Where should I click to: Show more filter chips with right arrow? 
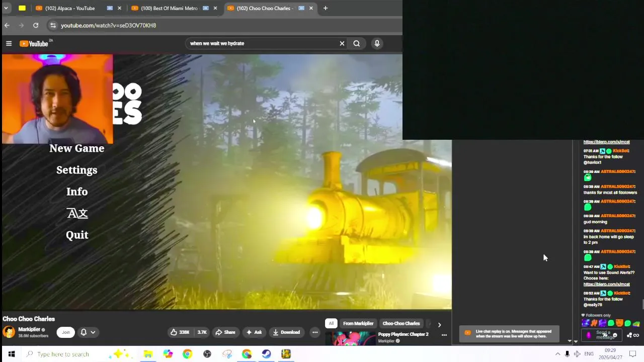tap(439, 325)
